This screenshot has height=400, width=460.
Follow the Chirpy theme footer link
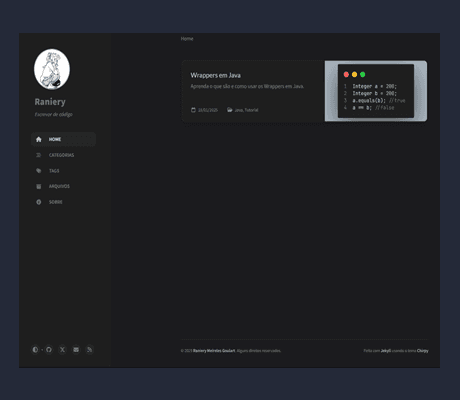click(x=423, y=351)
